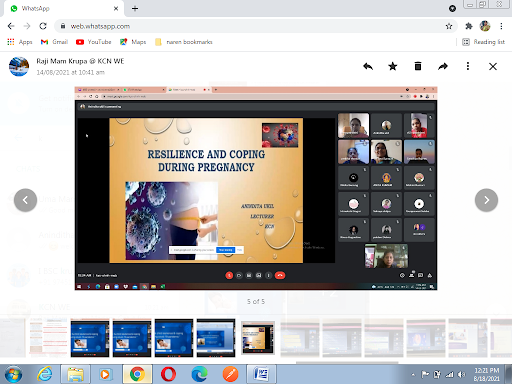The image size is (512, 384).
Task: Open Microsoft Edge from taskbar
Action: [x=199, y=374]
